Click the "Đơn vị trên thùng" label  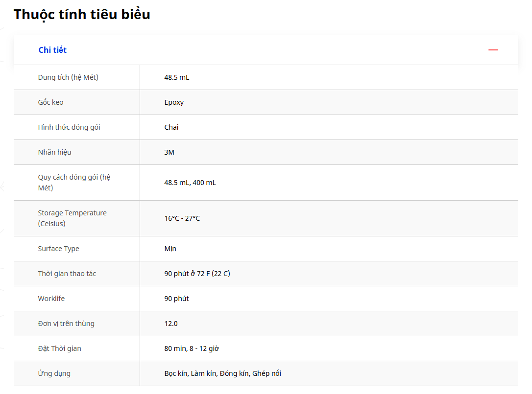(x=66, y=324)
